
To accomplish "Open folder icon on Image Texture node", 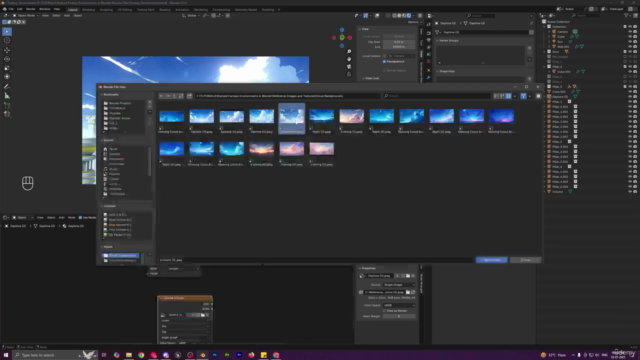I will (203, 315).
